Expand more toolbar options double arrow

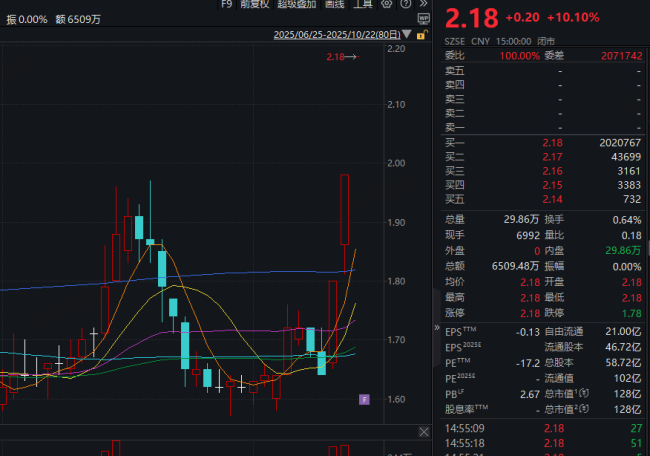[424, 4]
